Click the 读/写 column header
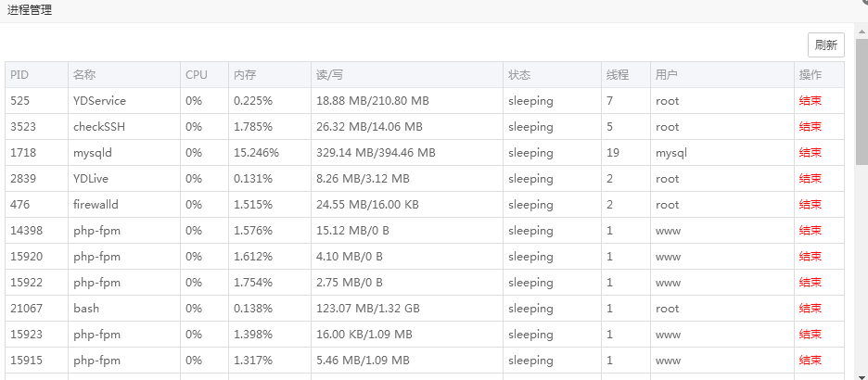Screen dimensions: 868x380 tap(330, 74)
